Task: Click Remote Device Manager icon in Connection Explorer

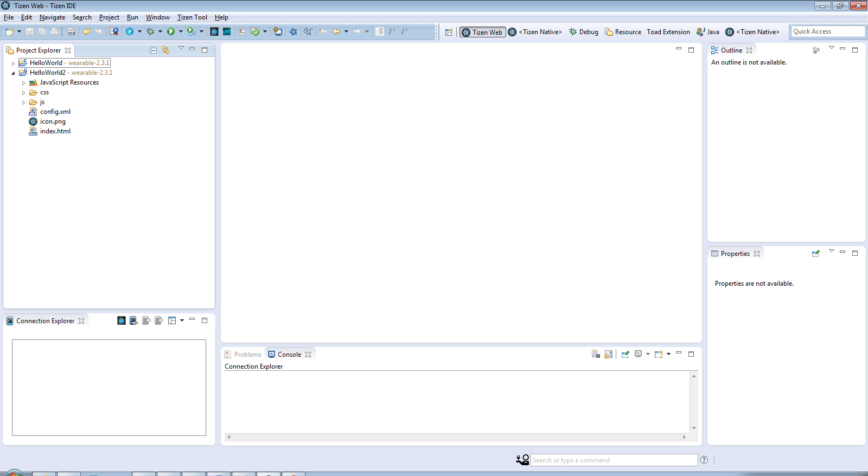Action: pyautogui.click(x=134, y=320)
